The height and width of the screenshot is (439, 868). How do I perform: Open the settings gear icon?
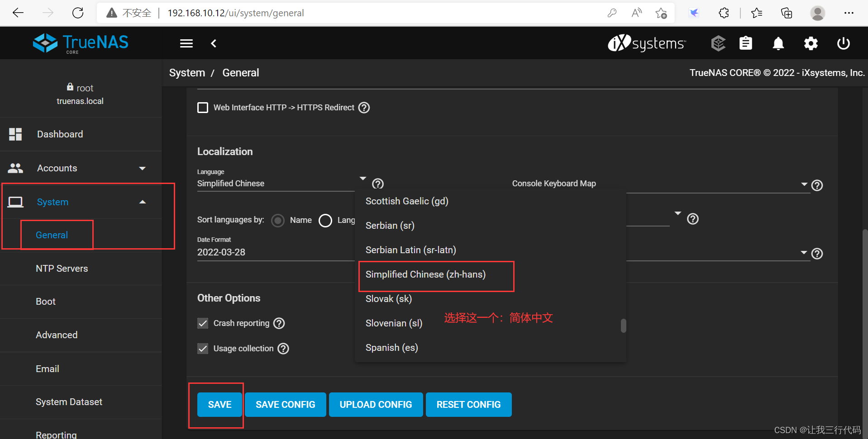click(811, 43)
